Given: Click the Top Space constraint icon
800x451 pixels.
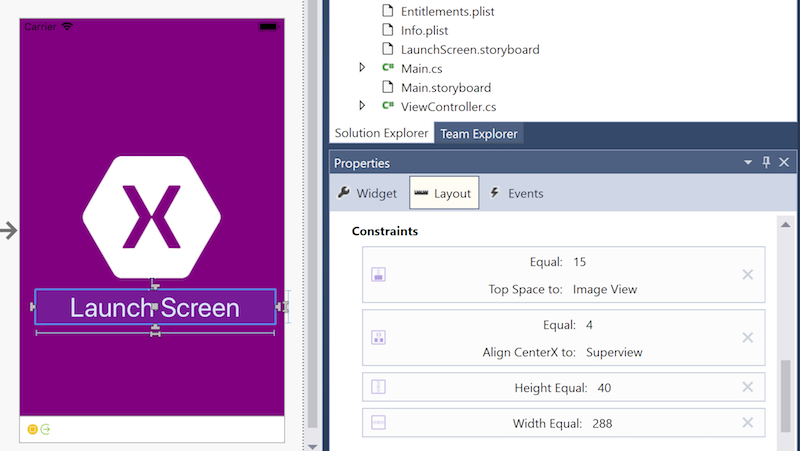Looking at the screenshot, I should (x=378, y=274).
